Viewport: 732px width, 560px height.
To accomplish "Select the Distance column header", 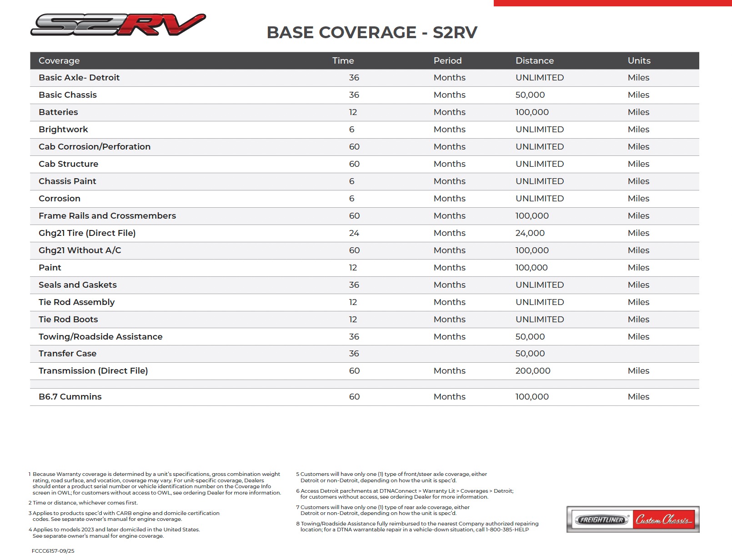I will 534,60.
